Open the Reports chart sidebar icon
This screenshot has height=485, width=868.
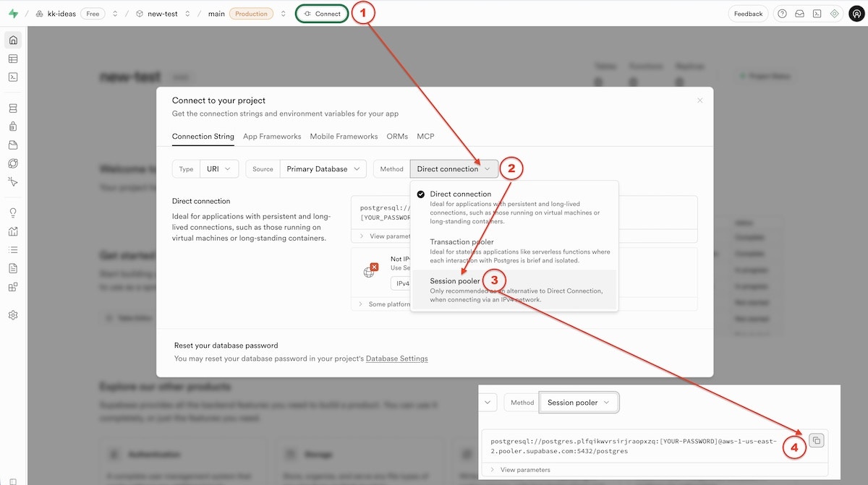pos(13,231)
